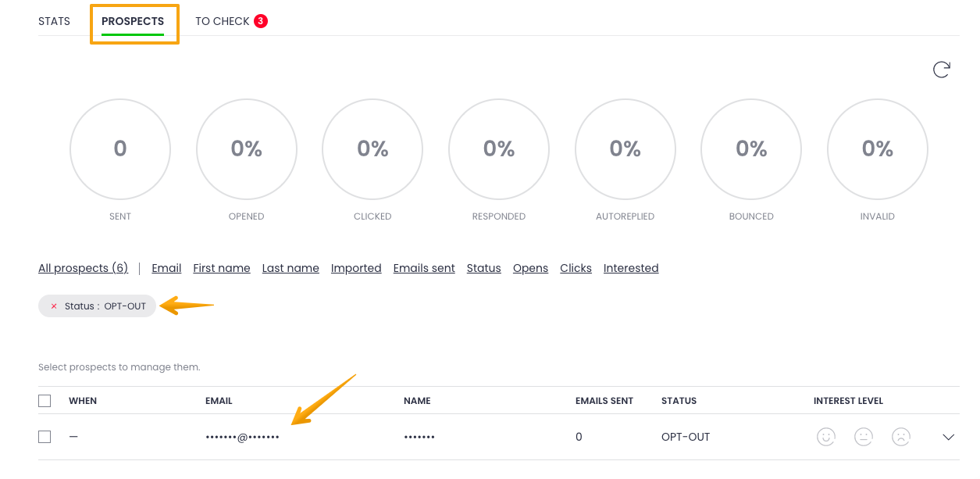The image size is (980, 479).
Task: Filter by Email link
Action: pyautogui.click(x=166, y=268)
